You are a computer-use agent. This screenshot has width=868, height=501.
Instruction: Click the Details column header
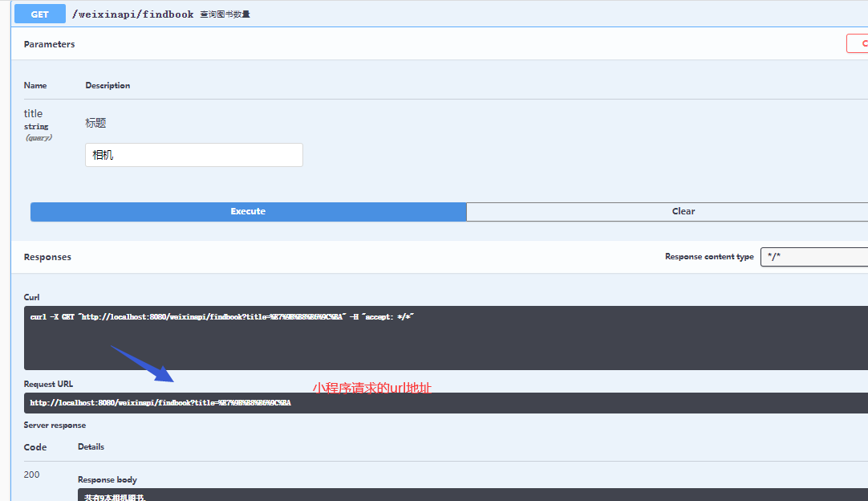coord(91,446)
